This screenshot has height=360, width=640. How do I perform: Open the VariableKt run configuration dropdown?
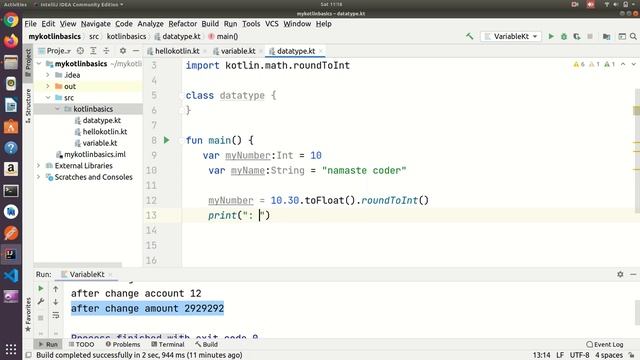click(511, 36)
